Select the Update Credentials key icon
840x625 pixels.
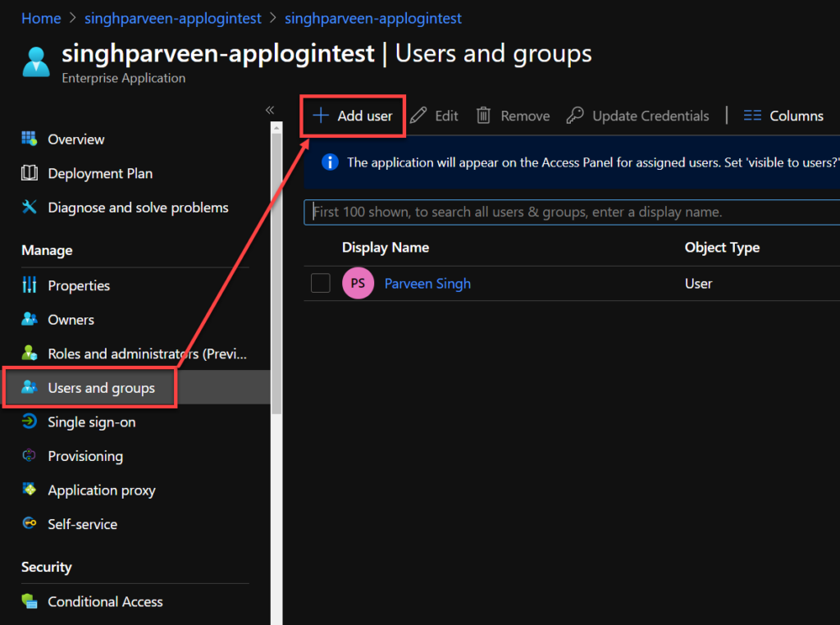coord(574,115)
